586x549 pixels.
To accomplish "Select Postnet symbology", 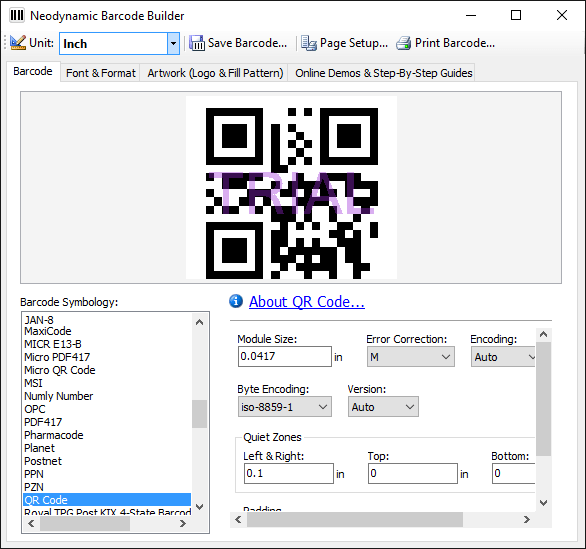I will pyautogui.click(x=107, y=461).
